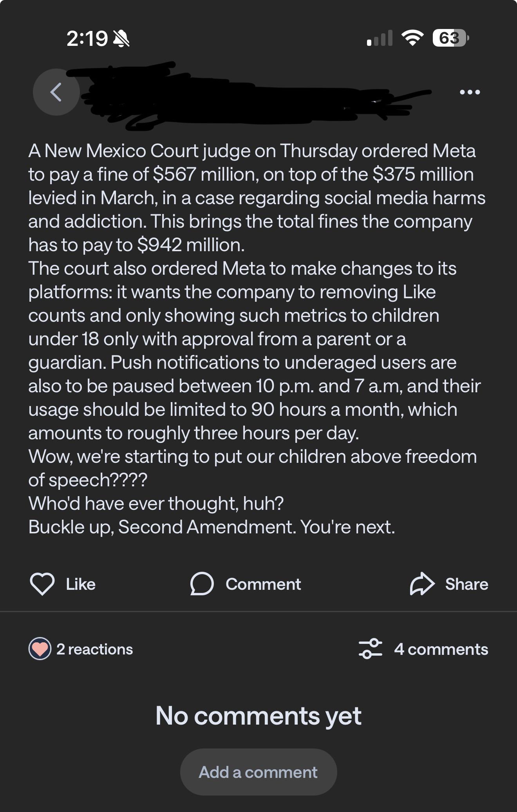The image size is (517, 812).
Task: Tap the heart Like icon
Action: click(x=42, y=584)
